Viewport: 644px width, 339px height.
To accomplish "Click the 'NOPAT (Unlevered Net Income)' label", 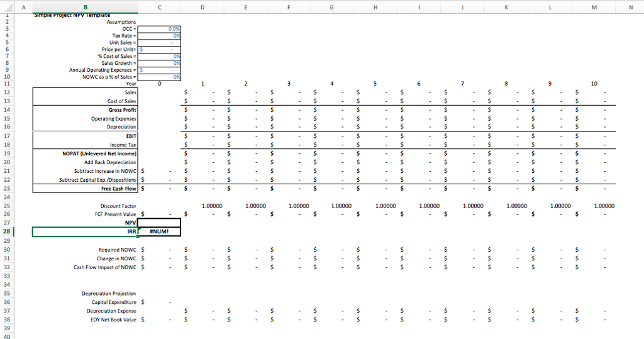I will (99, 153).
